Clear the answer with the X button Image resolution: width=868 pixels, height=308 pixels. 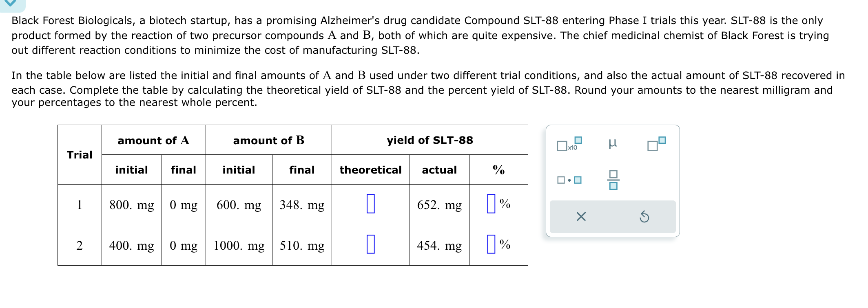(581, 217)
